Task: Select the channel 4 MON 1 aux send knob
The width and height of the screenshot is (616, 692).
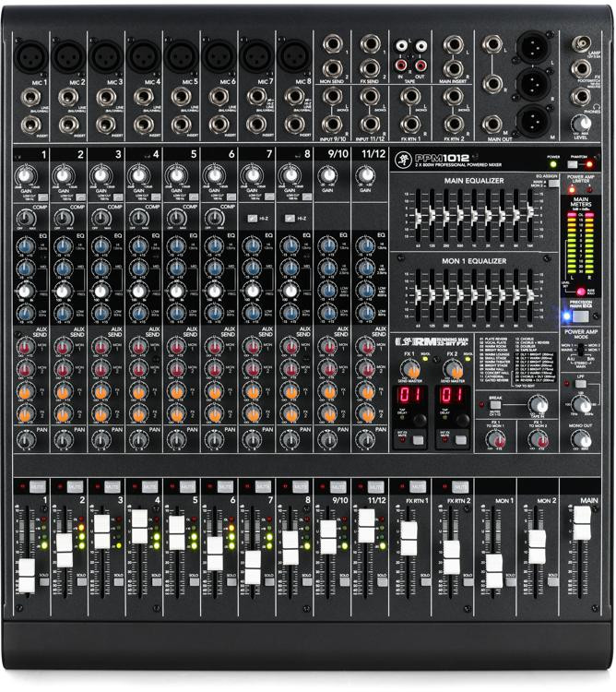Action: point(139,347)
